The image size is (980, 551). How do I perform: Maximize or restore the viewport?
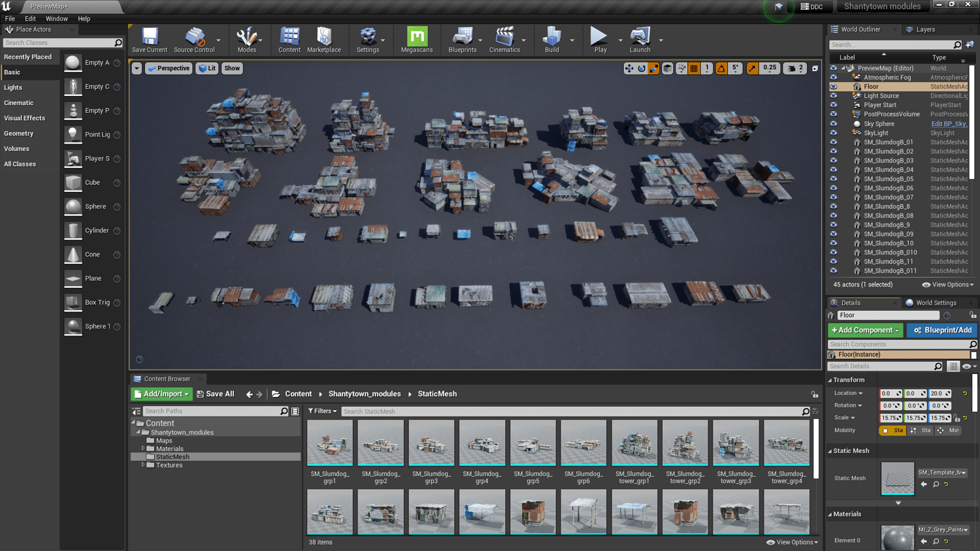tap(815, 68)
